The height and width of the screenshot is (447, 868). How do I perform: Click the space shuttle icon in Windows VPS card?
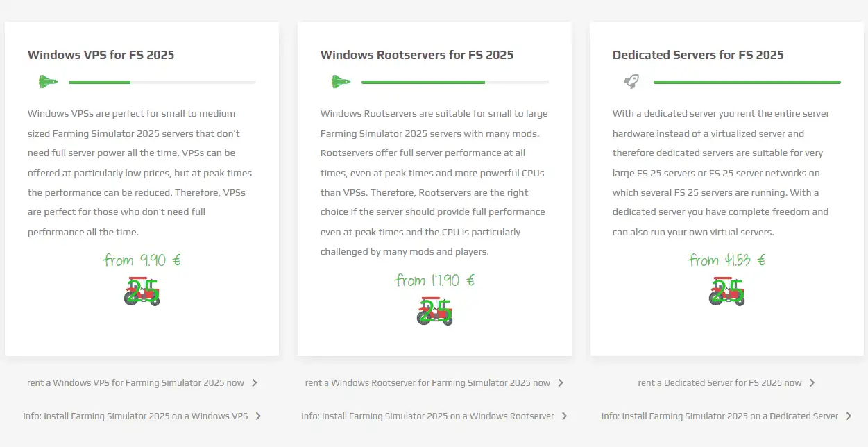48,82
